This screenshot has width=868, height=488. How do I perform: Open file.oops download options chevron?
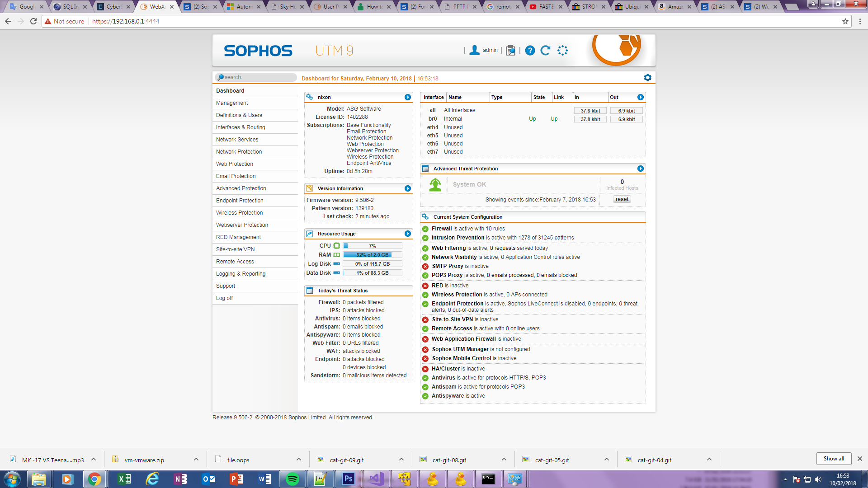tap(299, 460)
